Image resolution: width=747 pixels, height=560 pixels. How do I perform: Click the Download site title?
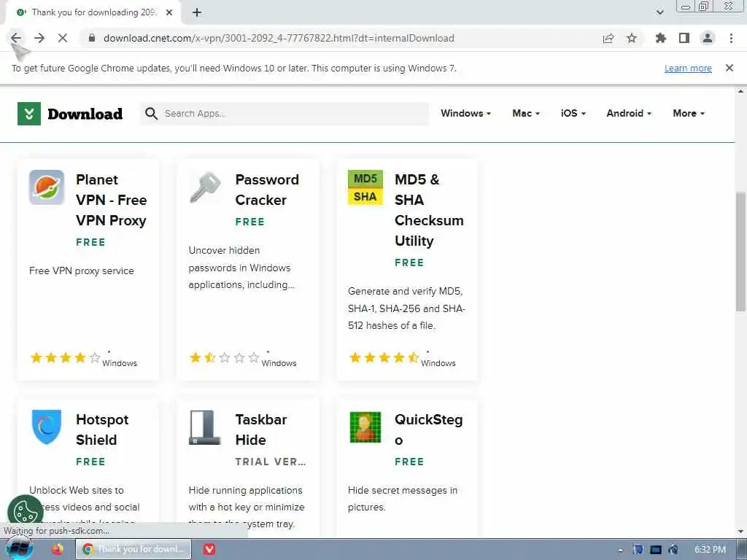pyautogui.click(x=85, y=114)
